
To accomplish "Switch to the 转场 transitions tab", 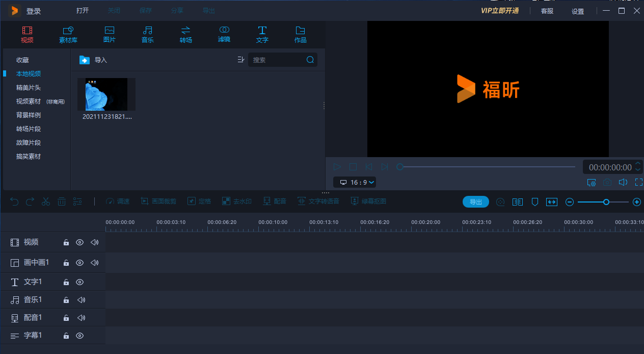I will pyautogui.click(x=186, y=34).
